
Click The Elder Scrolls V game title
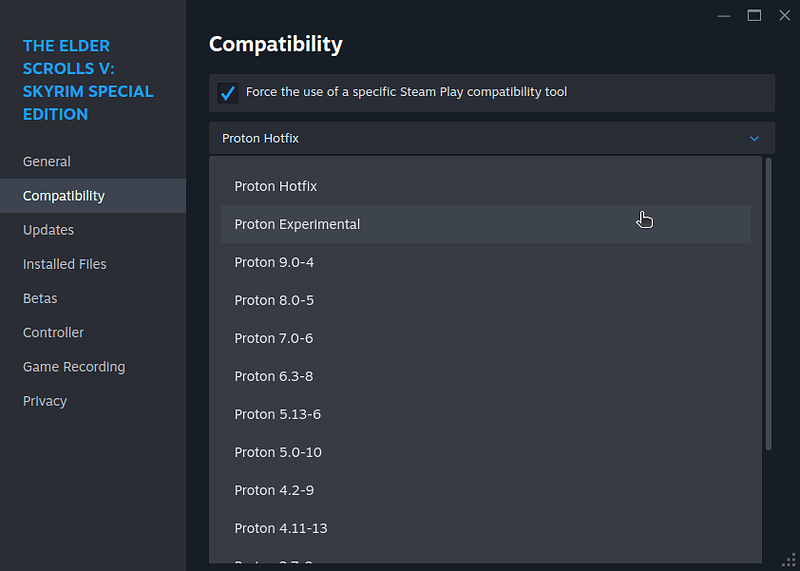(88, 80)
